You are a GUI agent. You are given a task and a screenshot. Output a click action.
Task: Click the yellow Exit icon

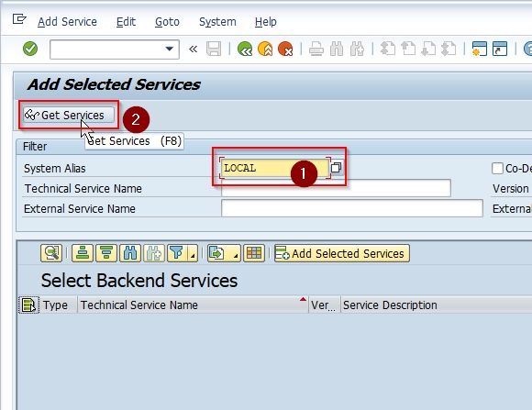[x=265, y=49]
